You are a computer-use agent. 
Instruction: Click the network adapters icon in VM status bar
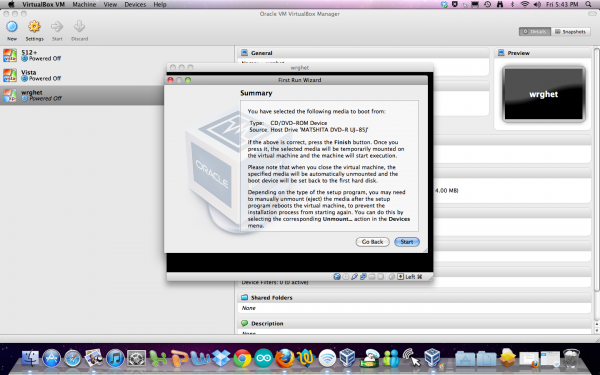tap(363, 277)
